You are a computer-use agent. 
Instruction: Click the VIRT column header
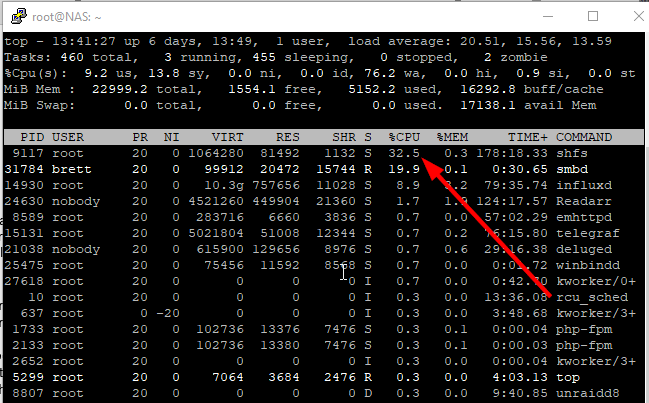(228, 137)
